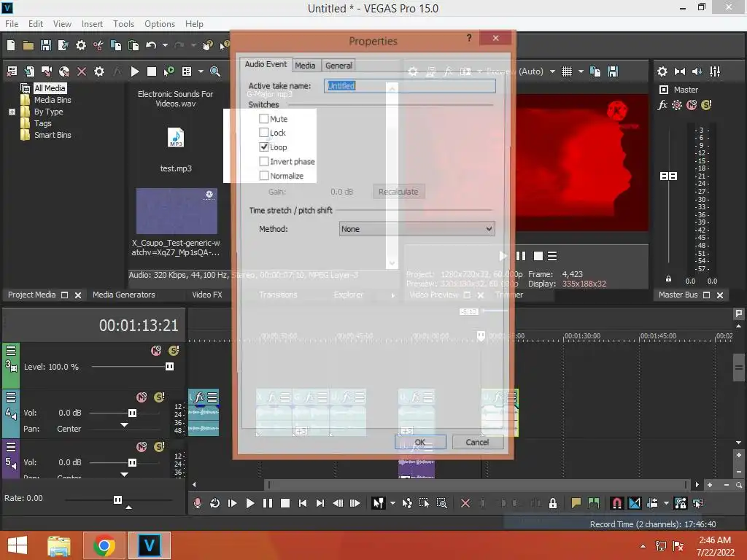Remove selected media with the red X
This screenshot has width=747, height=560.
click(x=82, y=71)
